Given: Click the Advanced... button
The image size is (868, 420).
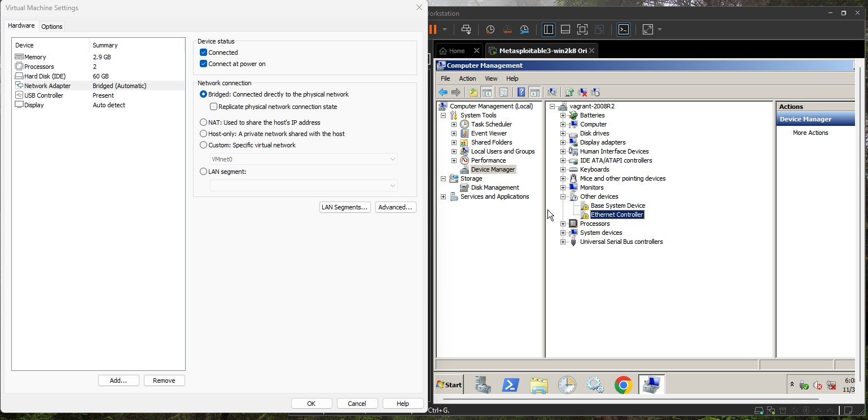Looking at the screenshot, I should [395, 207].
